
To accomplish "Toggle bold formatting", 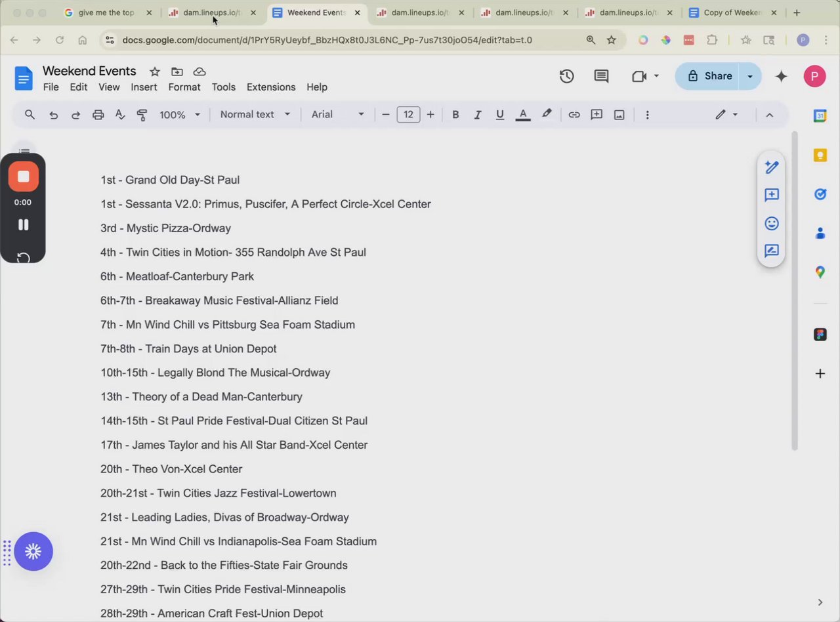I will (x=455, y=115).
